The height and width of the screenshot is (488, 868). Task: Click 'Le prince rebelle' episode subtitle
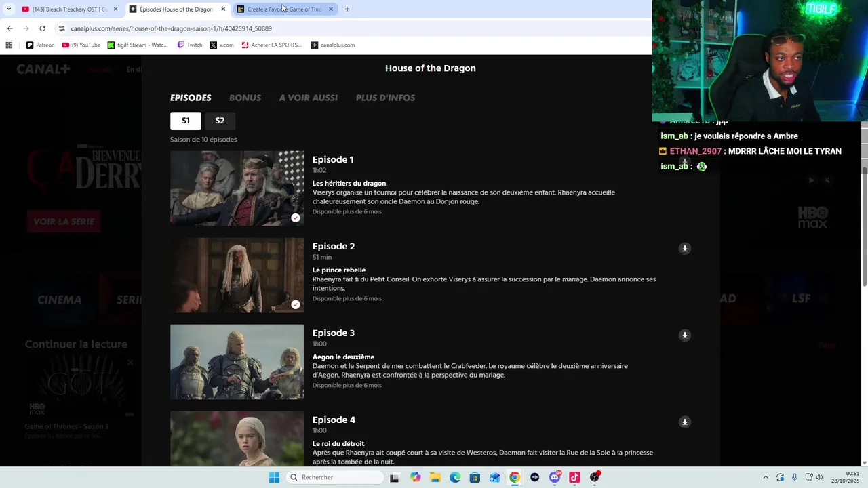tap(339, 270)
